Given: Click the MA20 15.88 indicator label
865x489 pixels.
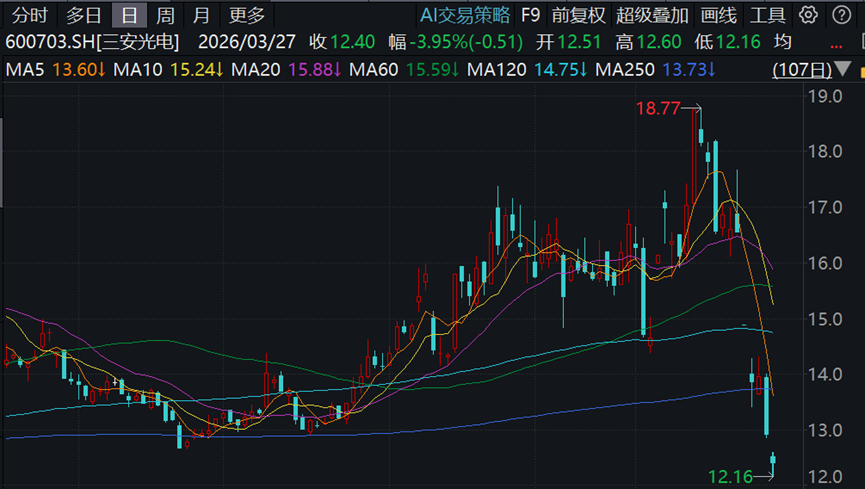Looking at the screenshot, I should pos(286,70).
